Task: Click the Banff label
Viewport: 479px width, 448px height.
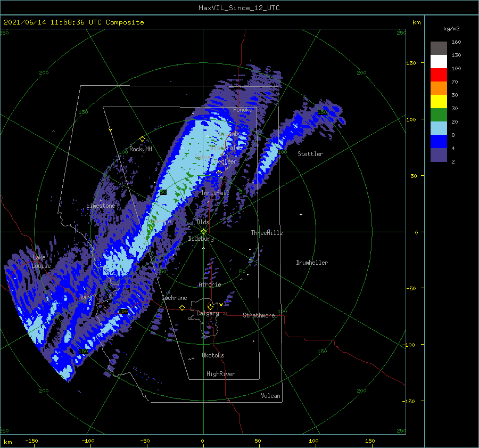Action: point(88,297)
